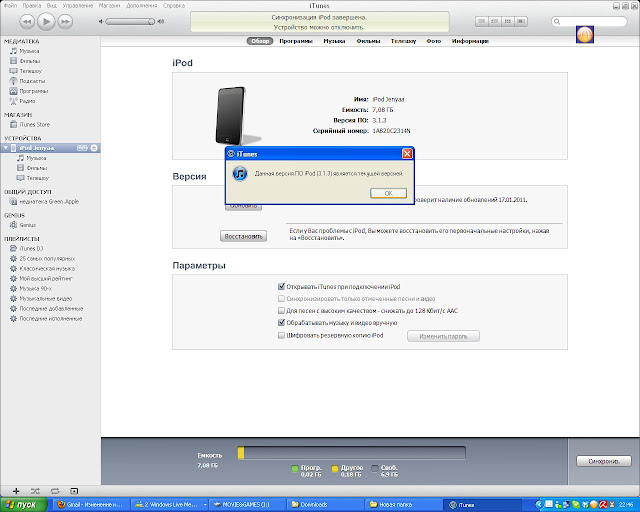Image resolution: width=640 pixels, height=512 pixels.
Task: Expand Windows Live Messenger taskbar group arrow
Action: click(x=205, y=505)
